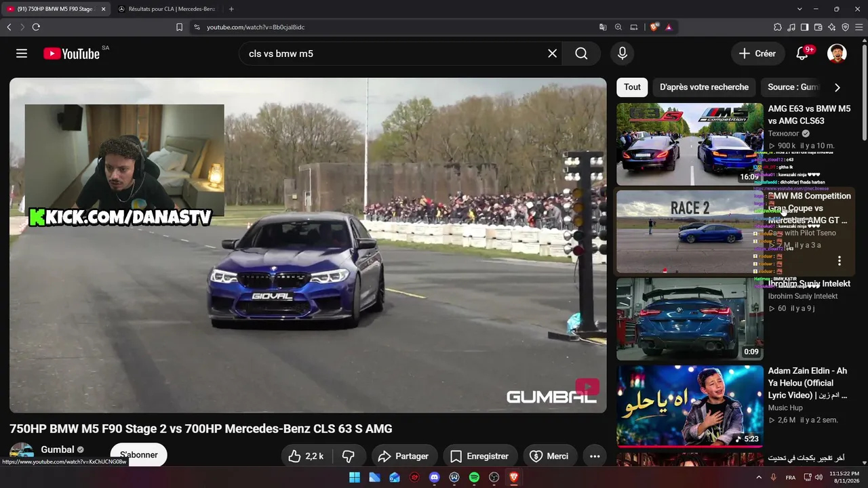
Task: Open Discord from the taskbar
Action: tap(435, 477)
